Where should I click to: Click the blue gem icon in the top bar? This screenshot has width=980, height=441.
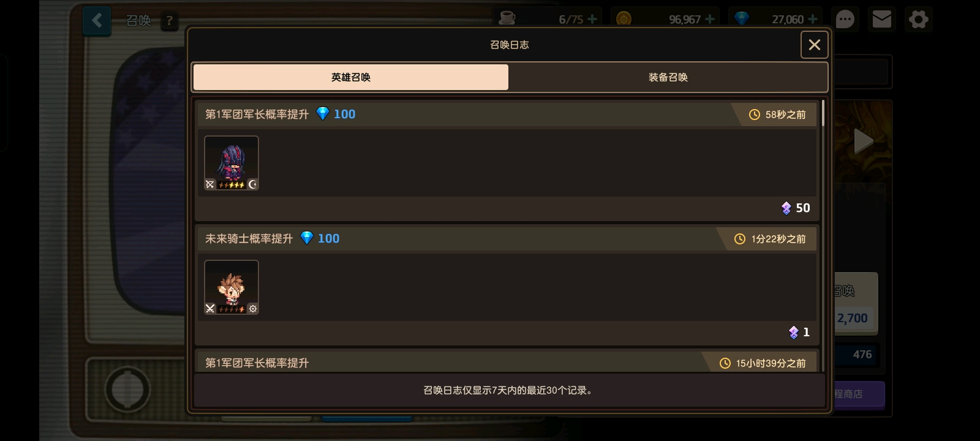(742, 19)
